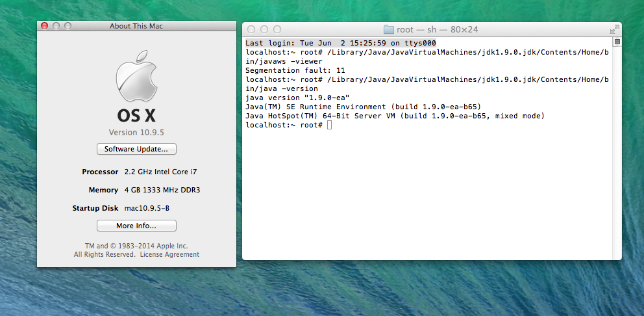
Task: Click the Version 10.9.5 text
Action: (x=136, y=133)
